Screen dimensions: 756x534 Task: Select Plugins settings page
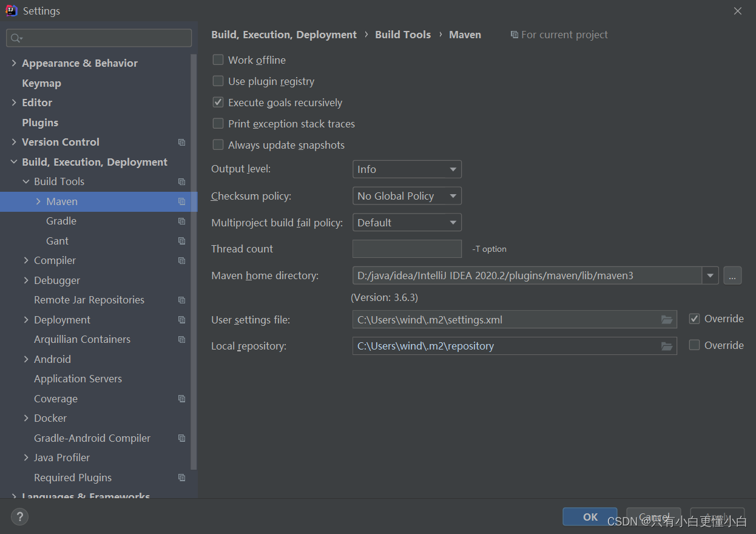click(x=40, y=123)
